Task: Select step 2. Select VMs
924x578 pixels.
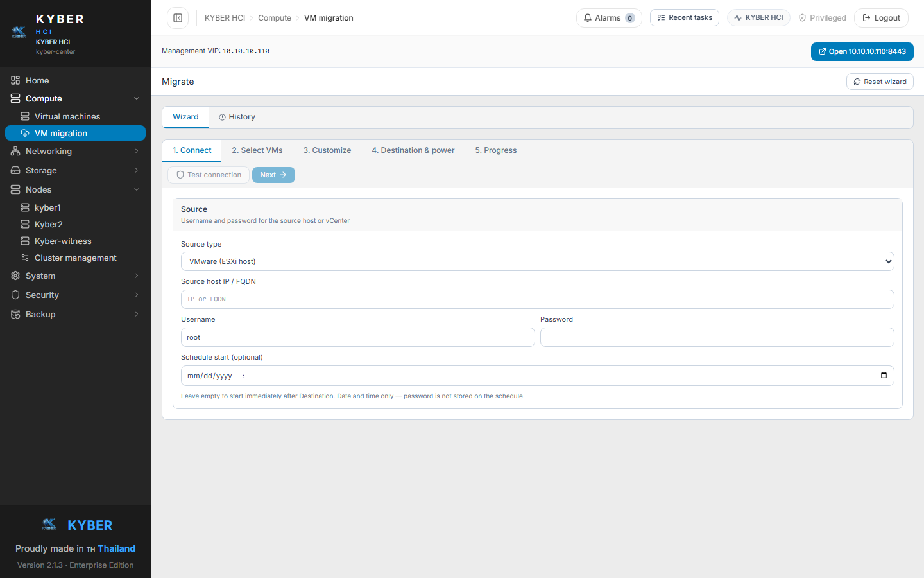Action: (x=257, y=150)
